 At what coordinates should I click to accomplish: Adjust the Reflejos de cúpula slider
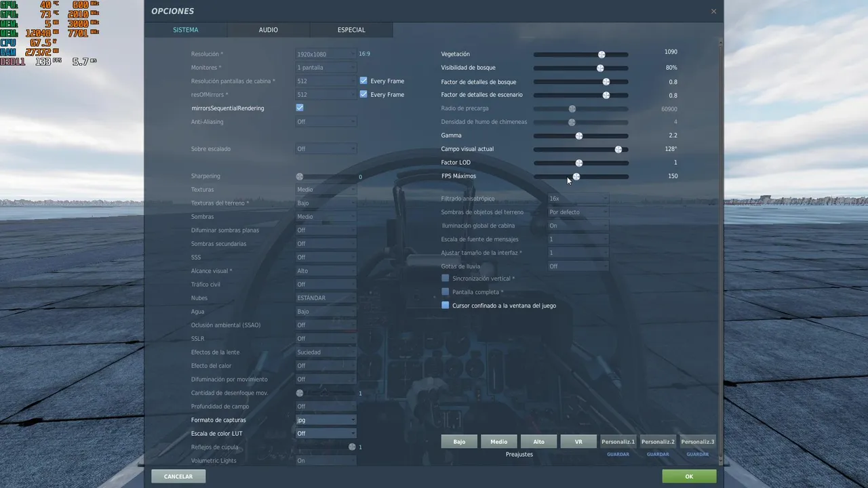(x=325, y=447)
